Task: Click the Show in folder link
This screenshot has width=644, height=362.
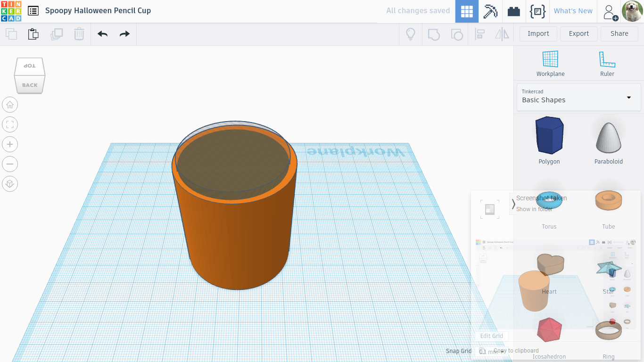Action: (535, 209)
